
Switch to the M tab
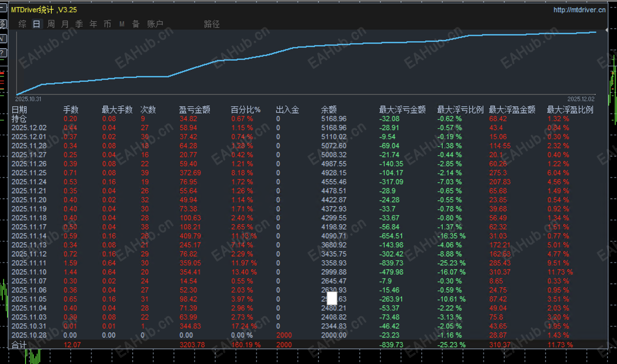122,24
